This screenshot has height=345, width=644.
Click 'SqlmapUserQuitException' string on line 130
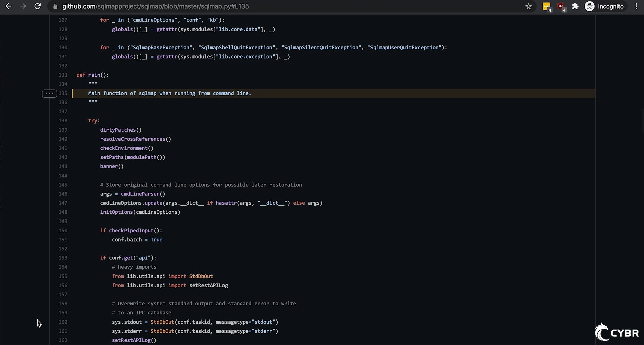coord(404,48)
